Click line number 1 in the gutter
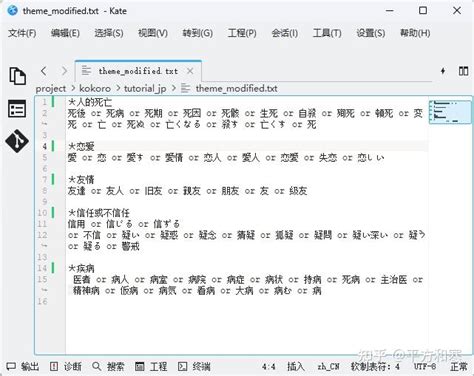The height and width of the screenshot is (376, 474). tap(44, 102)
